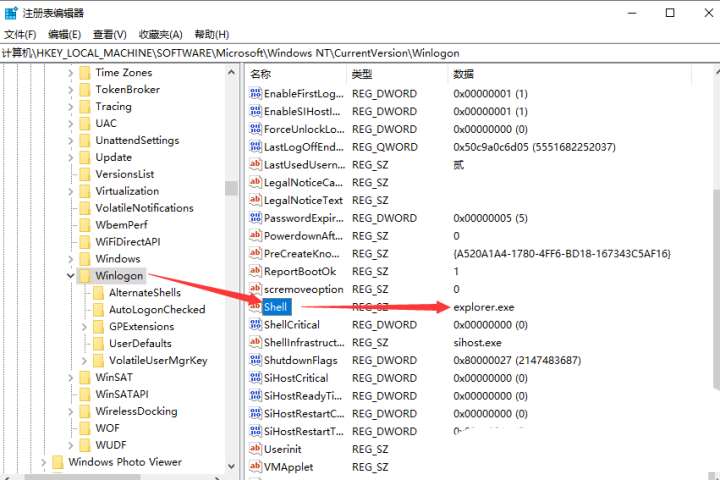The image size is (720, 480).
Task: Click the LegalNoticeText string value icon
Action: [255, 200]
